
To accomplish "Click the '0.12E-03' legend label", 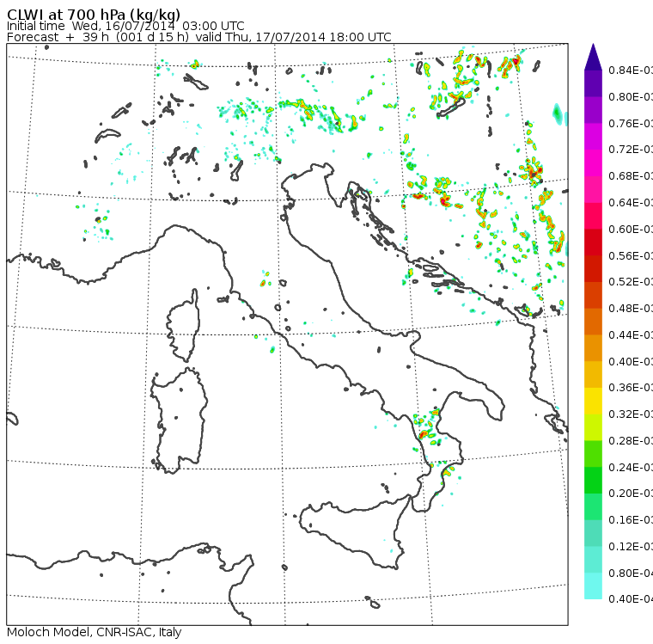I will coord(631,547).
